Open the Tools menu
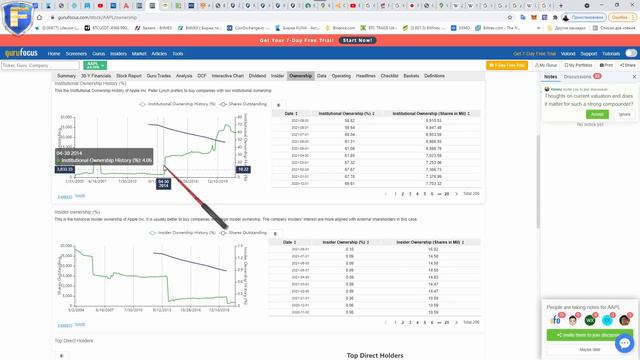640x360 pixels. (178, 53)
